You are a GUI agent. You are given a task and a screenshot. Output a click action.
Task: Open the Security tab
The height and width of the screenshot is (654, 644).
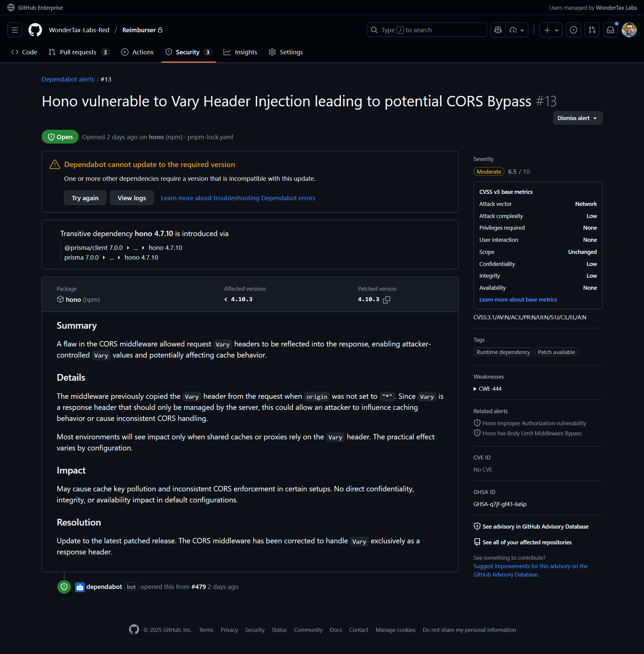(188, 52)
